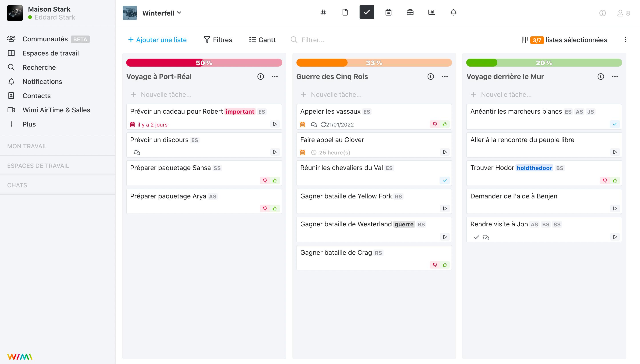
Task: Click Gantt tab to switch view
Action: [262, 40]
